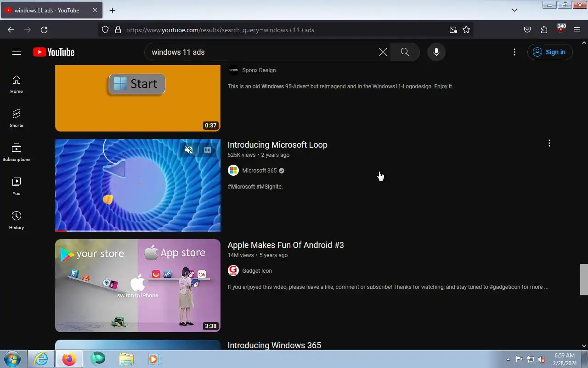Image resolution: width=588 pixels, height=368 pixels.
Task: Click the Firefox forward arrow
Action: pos(28,30)
